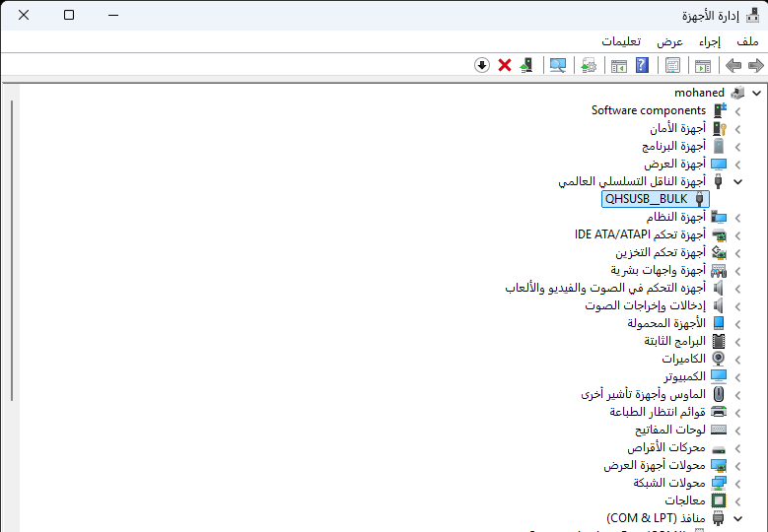
Task: Select the لوحات المفاتيح label
Action: (670, 430)
